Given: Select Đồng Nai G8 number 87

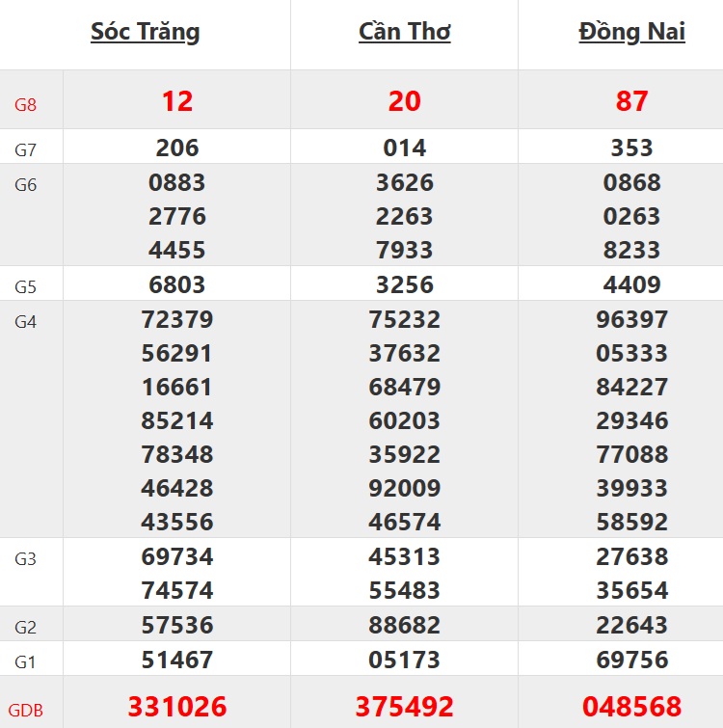Looking at the screenshot, I should (x=632, y=101).
